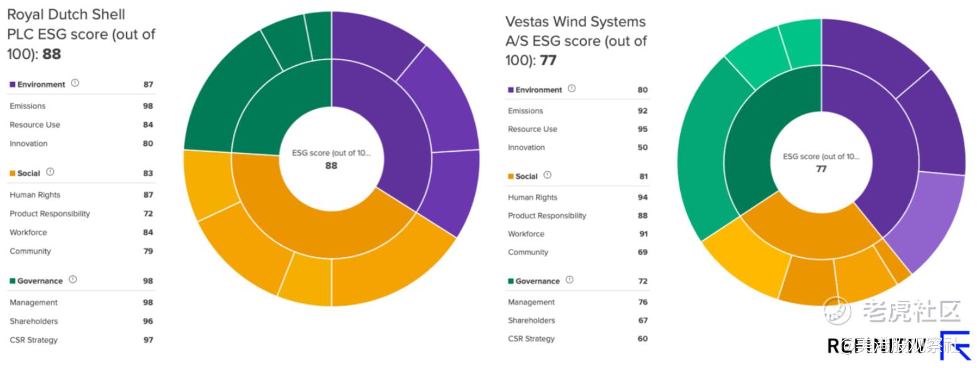The height and width of the screenshot is (368, 980).
Task: Select Human Rights in the Vestas panel
Action: [x=533, y=197]
